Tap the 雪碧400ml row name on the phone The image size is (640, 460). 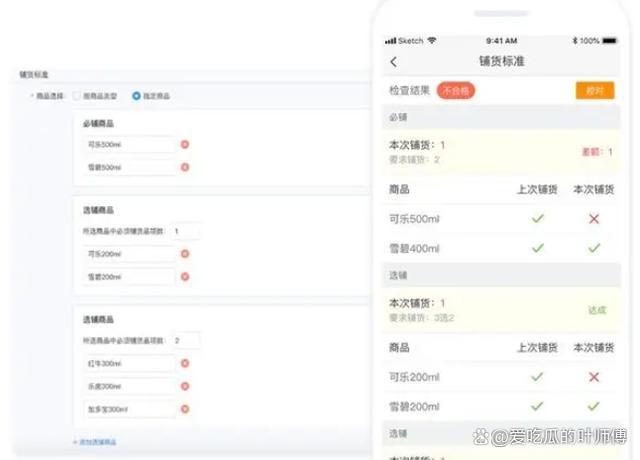tap(414, 249)
